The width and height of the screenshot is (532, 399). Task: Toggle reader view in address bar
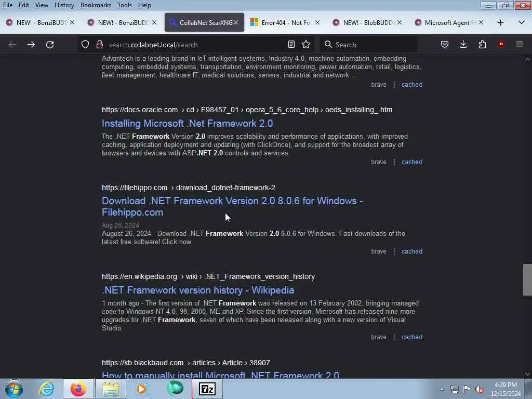291,45
